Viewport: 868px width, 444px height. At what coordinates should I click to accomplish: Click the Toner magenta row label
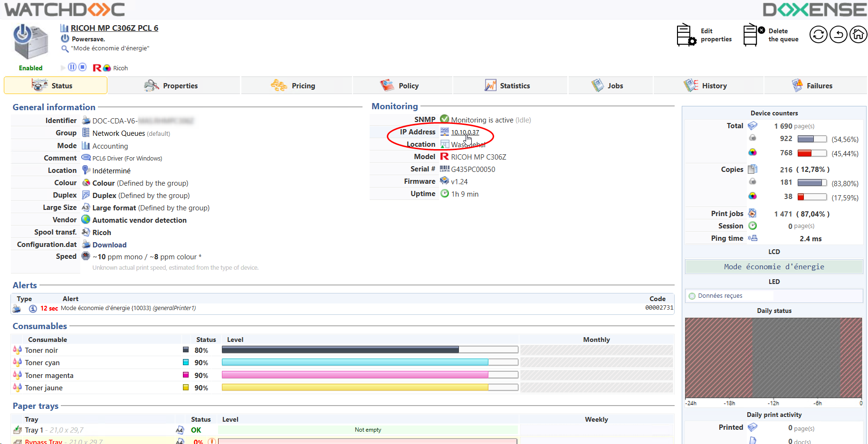click(49, 375)
